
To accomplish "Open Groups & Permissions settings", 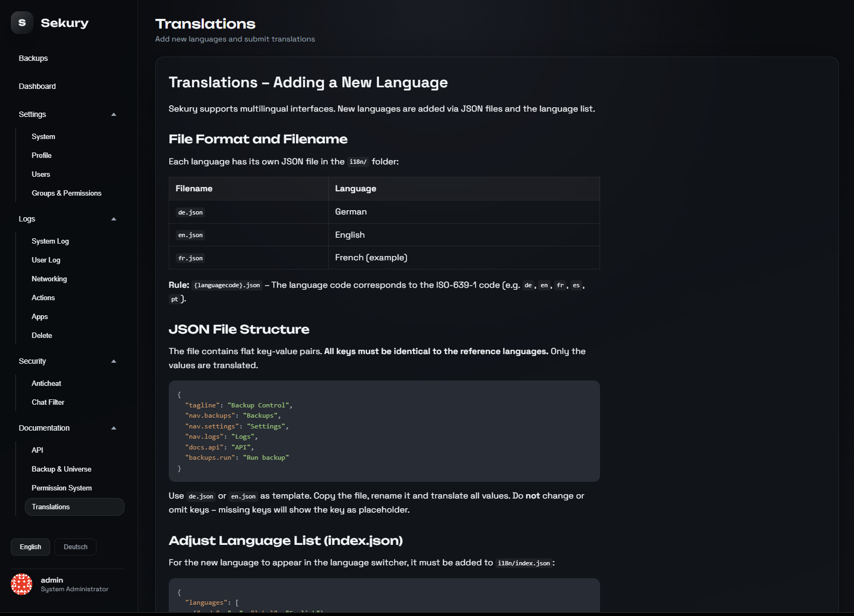I will tap(66, 193).
